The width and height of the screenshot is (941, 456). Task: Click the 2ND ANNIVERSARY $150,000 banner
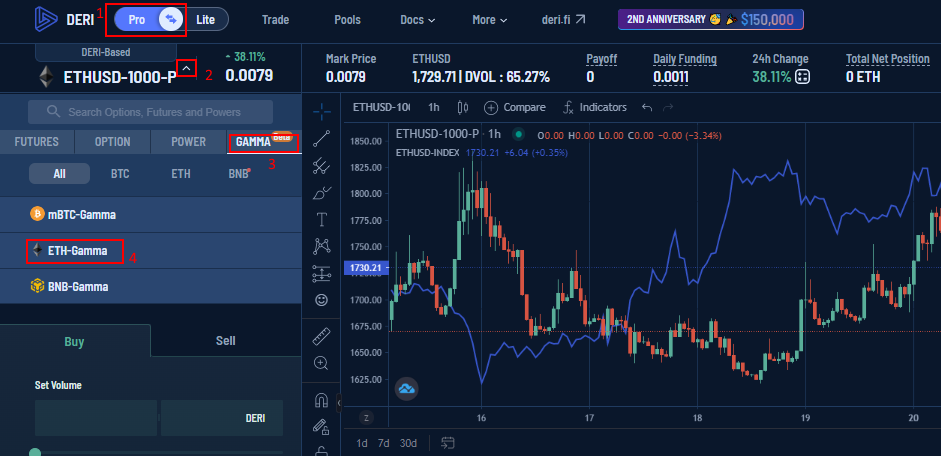[711, 19]
